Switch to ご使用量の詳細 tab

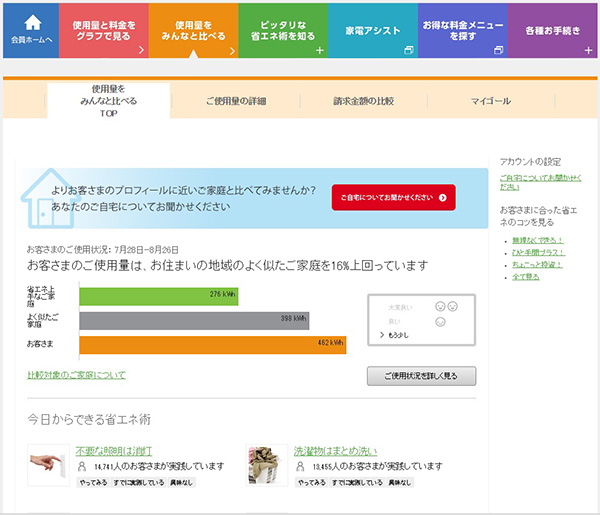coord(236,101)
